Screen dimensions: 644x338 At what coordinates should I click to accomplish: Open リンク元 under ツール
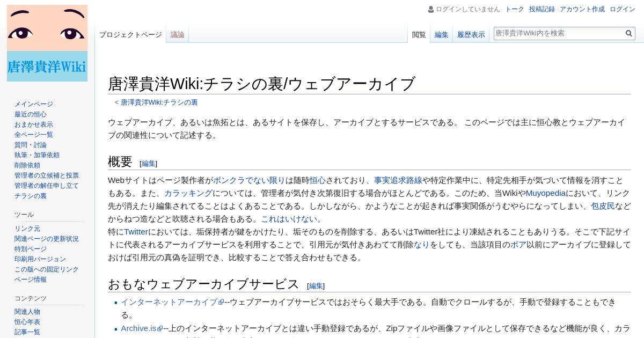point(27,229)
